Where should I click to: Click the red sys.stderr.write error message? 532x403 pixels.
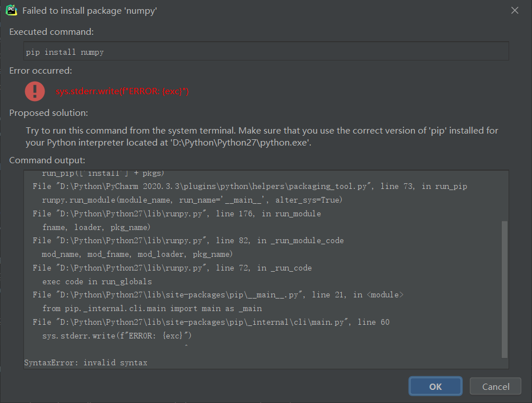tap(122, 91)
